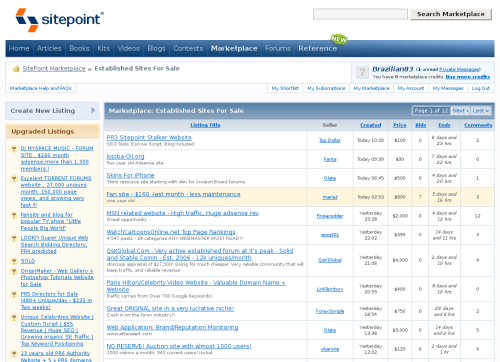This screenshot has width=500, height=362.
Task: Open Great ORIGINAL site lucrative niche listing
Action: pyautogui.click(x=170, y=308)
